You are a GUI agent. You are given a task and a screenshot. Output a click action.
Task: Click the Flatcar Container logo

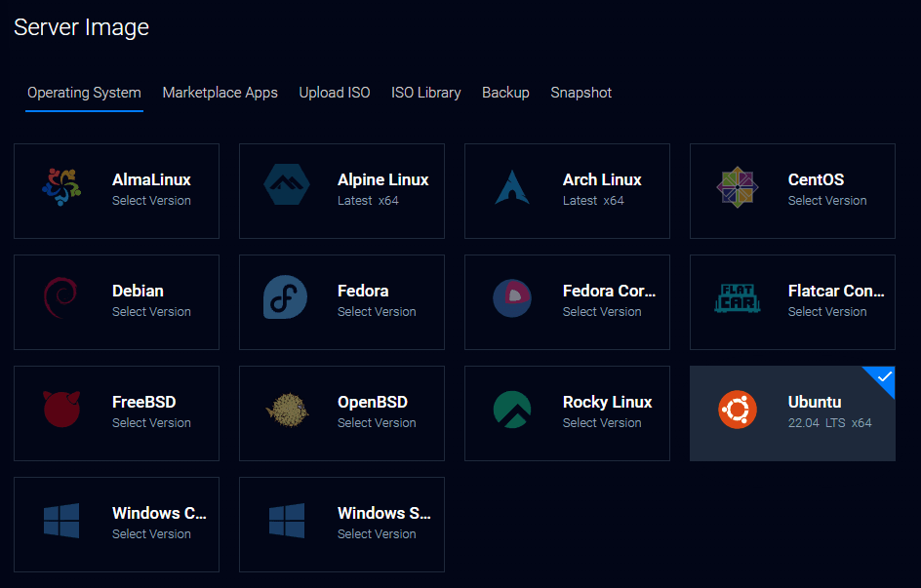(x=737, y=298)
